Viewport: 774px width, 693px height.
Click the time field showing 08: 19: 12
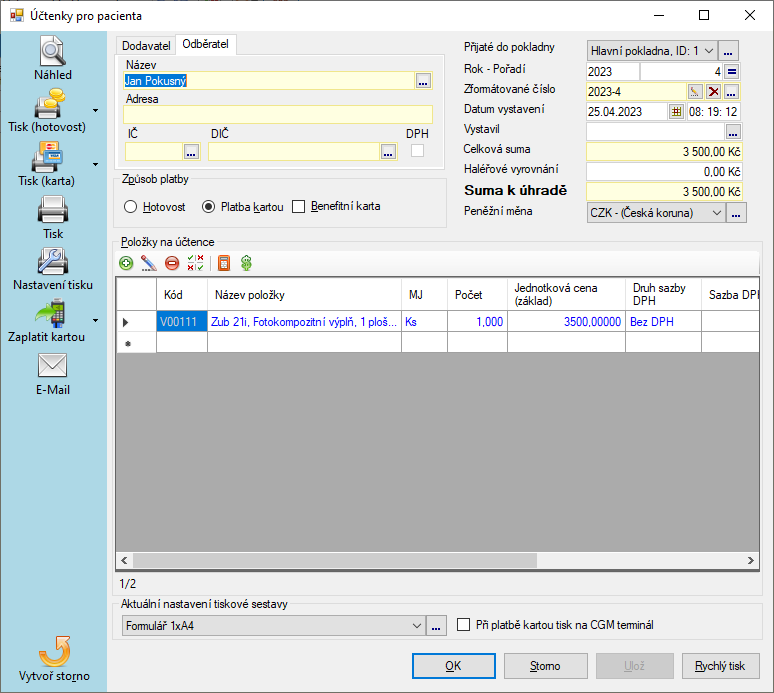(x=713, y=112)
